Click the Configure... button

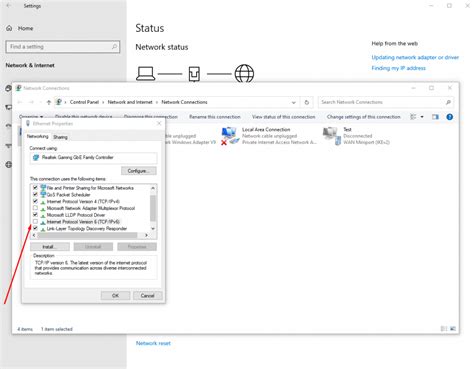pos(139,171)
